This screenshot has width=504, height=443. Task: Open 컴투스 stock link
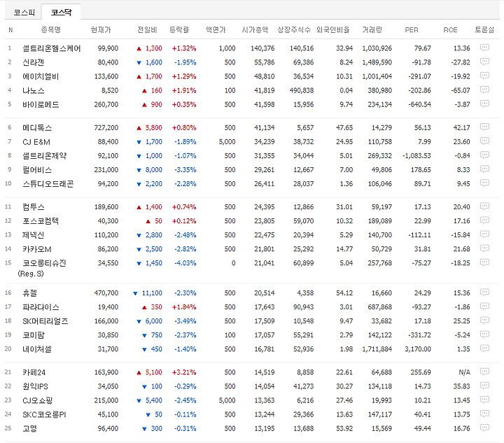tap(33, 207)
